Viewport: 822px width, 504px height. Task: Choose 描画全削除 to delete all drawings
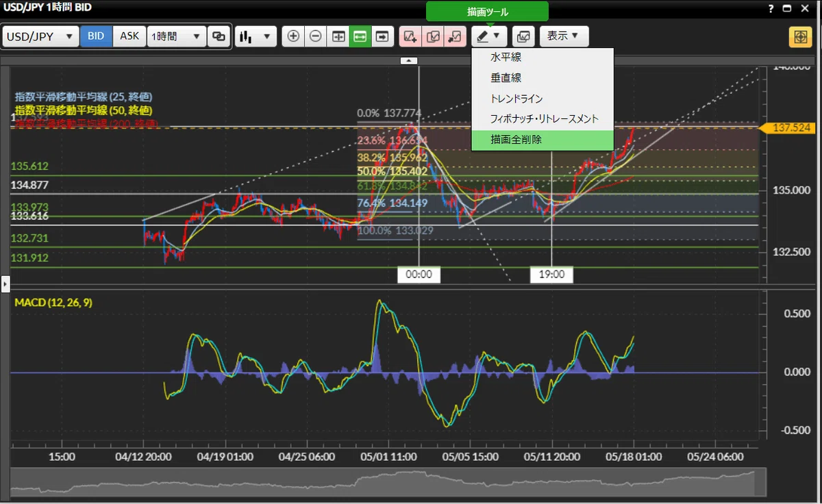click(543, 140)
